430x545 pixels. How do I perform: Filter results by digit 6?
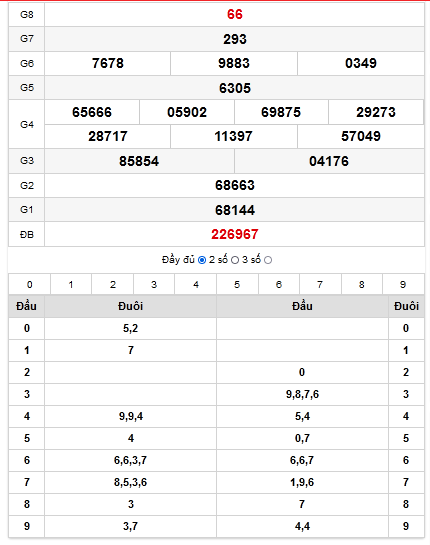279,285
